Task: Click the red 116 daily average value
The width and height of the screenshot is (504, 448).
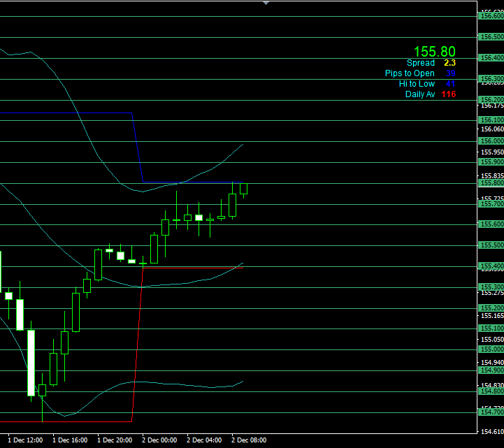Action: 448,94
